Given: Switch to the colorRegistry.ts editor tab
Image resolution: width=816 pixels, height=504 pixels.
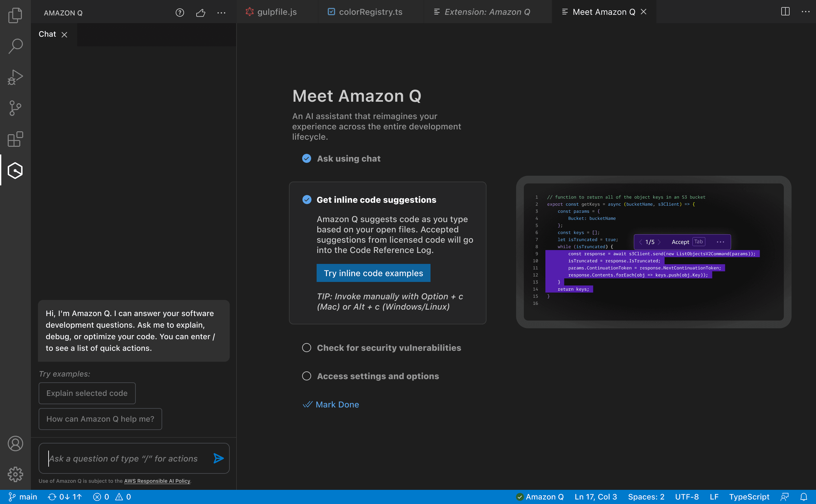Looking at the screenshot, I should pyautogui.click(x=371, y=12).
